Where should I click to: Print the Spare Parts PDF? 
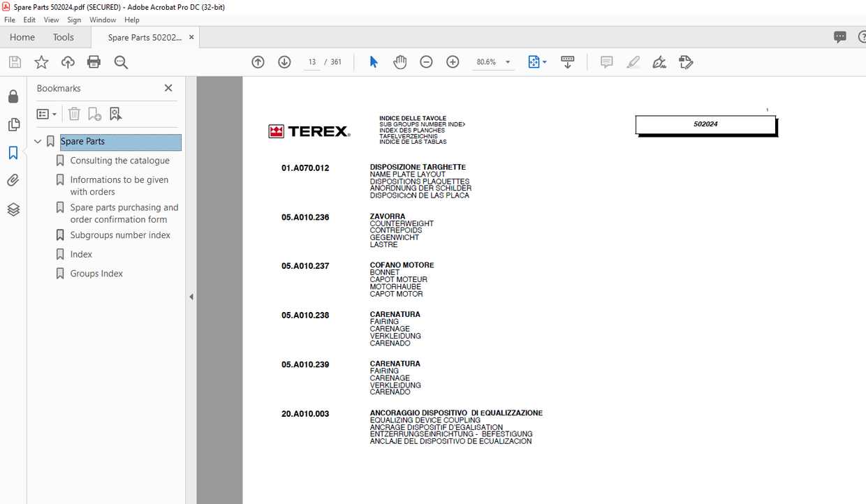[94, 61]
